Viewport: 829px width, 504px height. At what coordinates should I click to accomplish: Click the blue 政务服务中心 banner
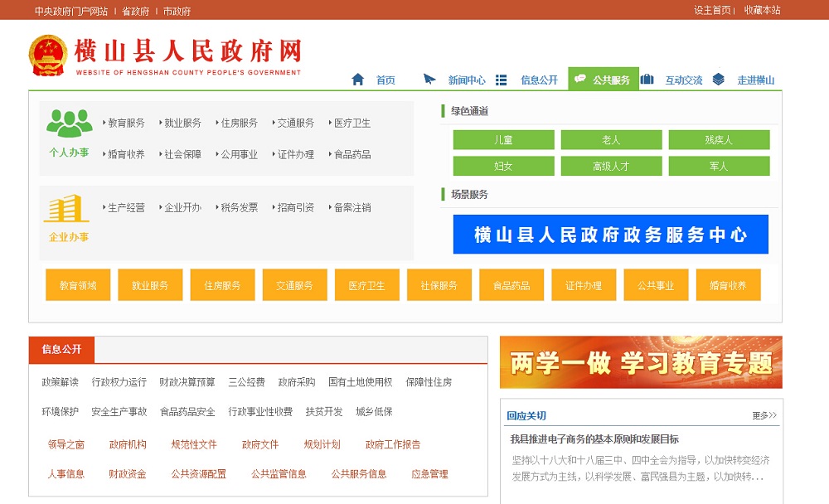[610, 235]
